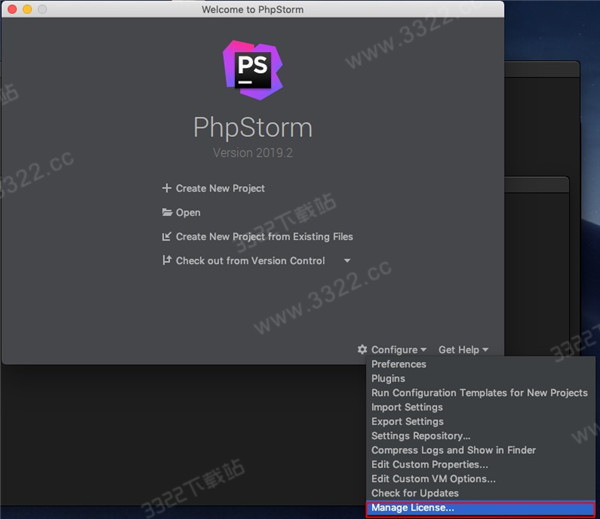Select Check out from Version Control
The image size is (600, 519).
click(250, 261)
